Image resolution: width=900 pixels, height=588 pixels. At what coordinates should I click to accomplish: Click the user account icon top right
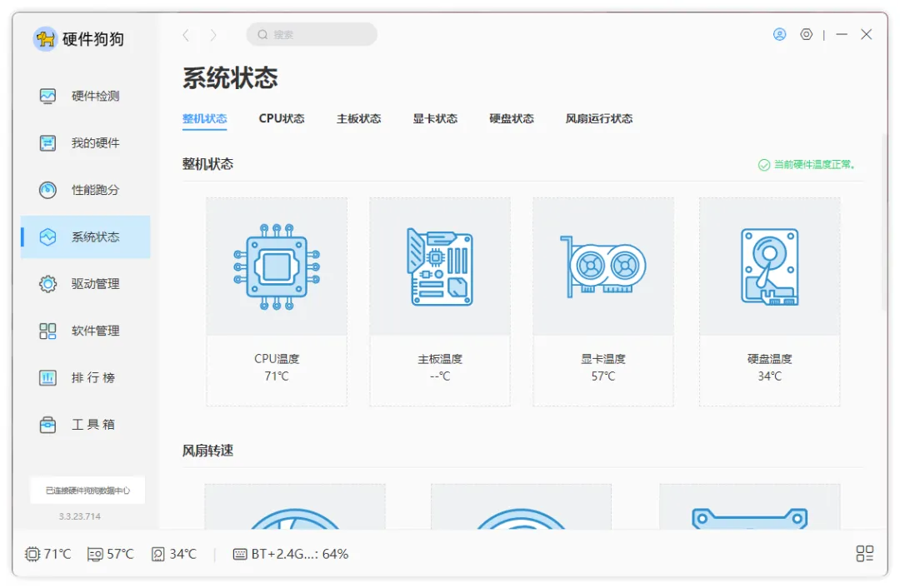click(779, 34)
